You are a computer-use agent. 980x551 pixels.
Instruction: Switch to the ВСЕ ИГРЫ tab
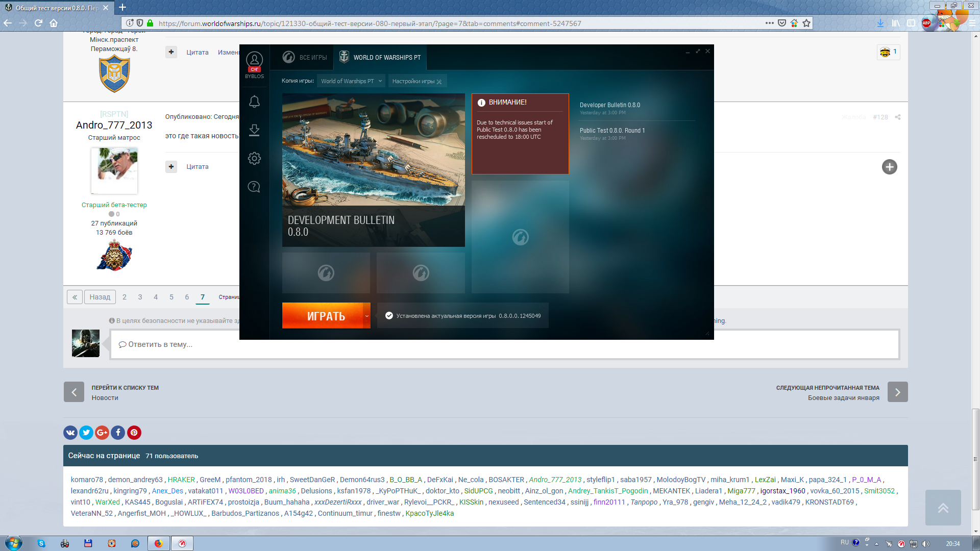pyautogui.click(x=305, y=57)
